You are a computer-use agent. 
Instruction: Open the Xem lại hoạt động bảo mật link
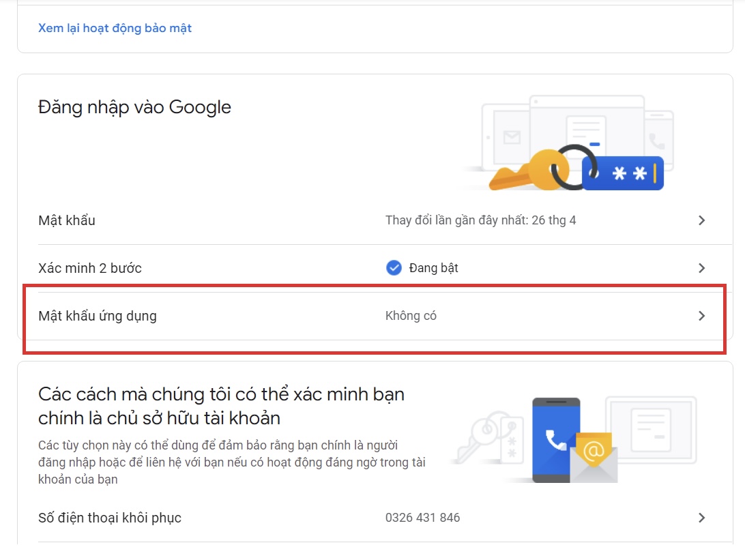tap(115, 28)
